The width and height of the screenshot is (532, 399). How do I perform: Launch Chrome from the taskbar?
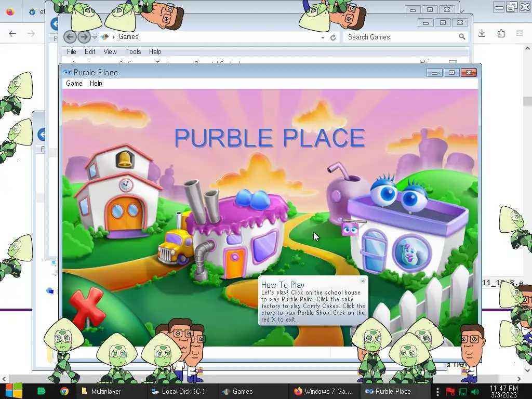click(64, 391)
